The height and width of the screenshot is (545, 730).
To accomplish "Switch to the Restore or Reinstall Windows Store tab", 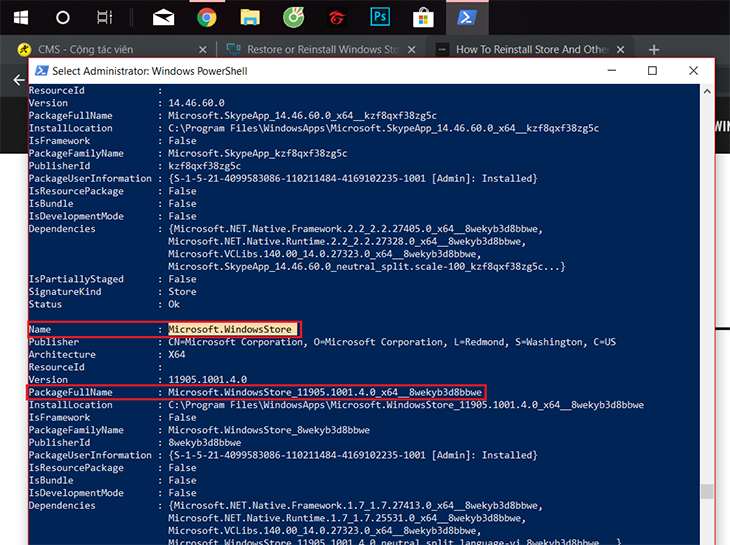I will click(323, 49).
